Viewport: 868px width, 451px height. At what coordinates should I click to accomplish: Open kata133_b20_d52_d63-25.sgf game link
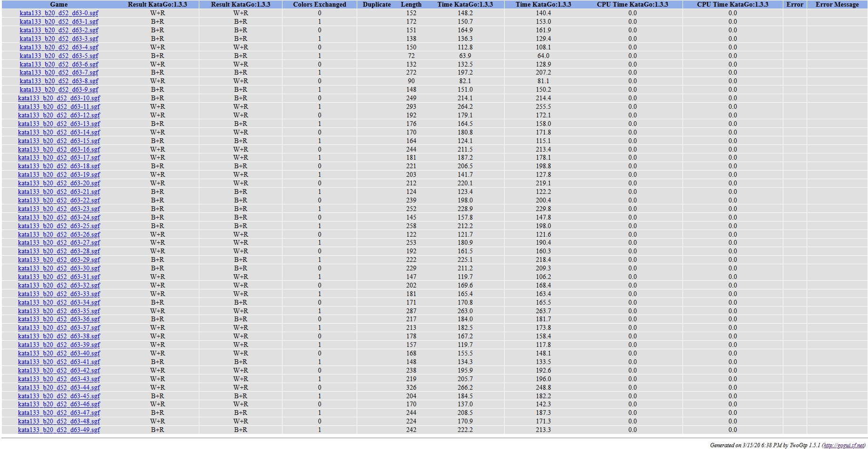(x=59, y=226)
